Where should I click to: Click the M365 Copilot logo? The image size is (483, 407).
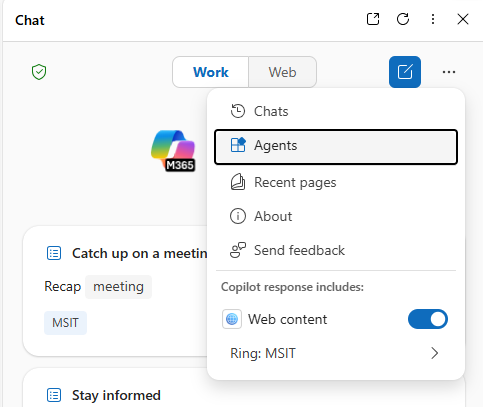click(173, 151)
